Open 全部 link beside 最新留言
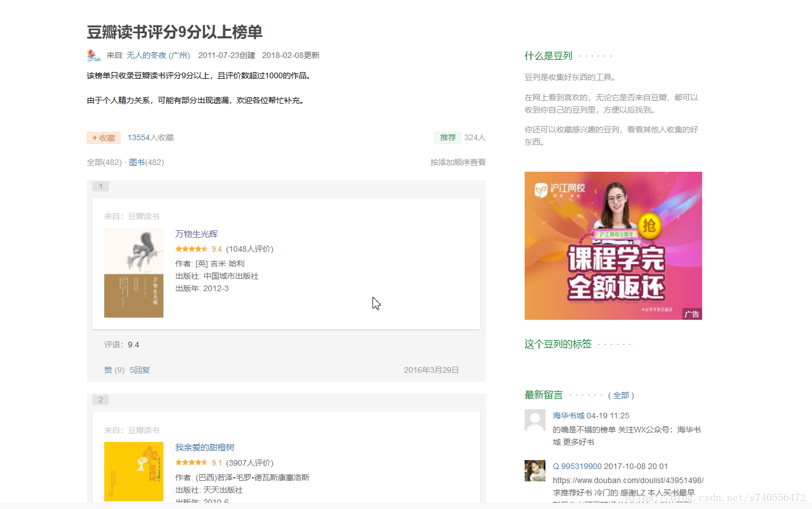The height and width of the screenshot is (509, 812). click(x=621, y=395)
